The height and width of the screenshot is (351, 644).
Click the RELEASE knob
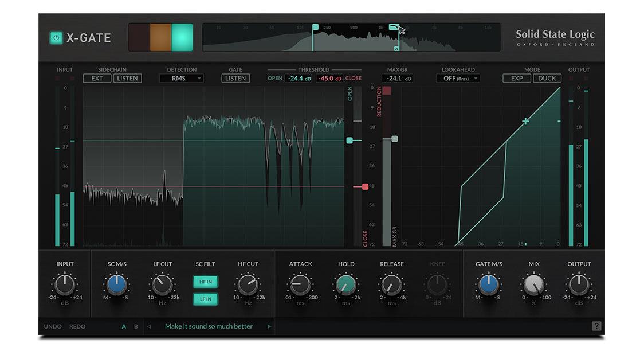click(391, 284)
